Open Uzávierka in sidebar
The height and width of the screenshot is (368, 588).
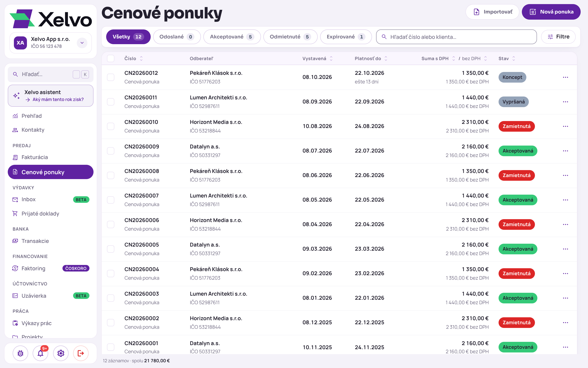(51, 296)
